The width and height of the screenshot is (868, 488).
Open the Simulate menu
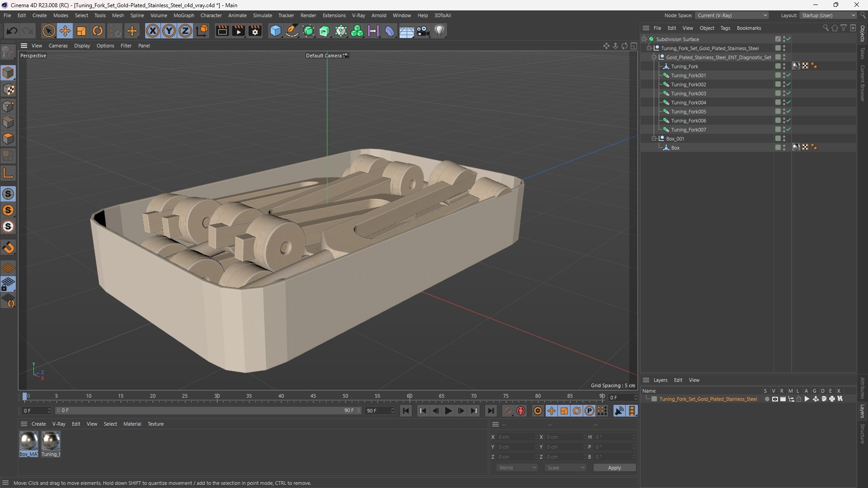pyautogui.click(x=262, y=15)
